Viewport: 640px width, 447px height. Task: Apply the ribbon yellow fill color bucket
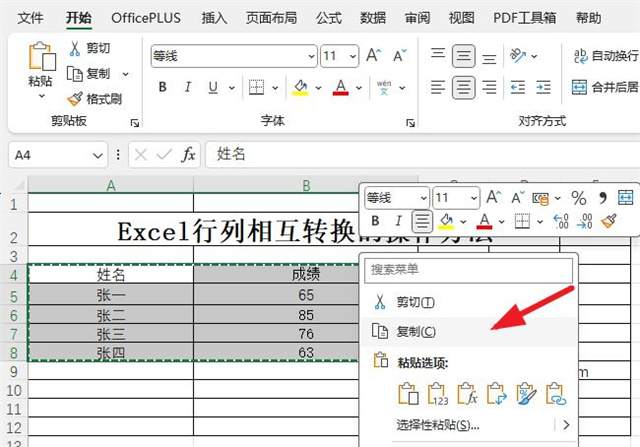(300, 87)
